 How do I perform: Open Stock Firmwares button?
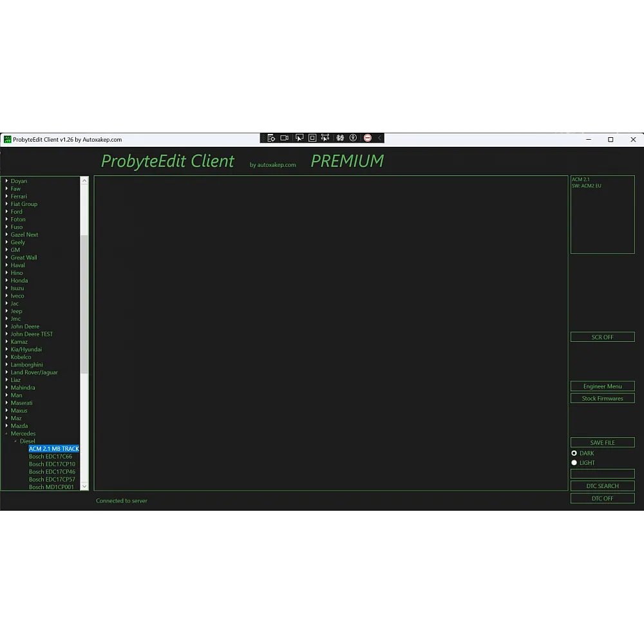tap(603, 399)
